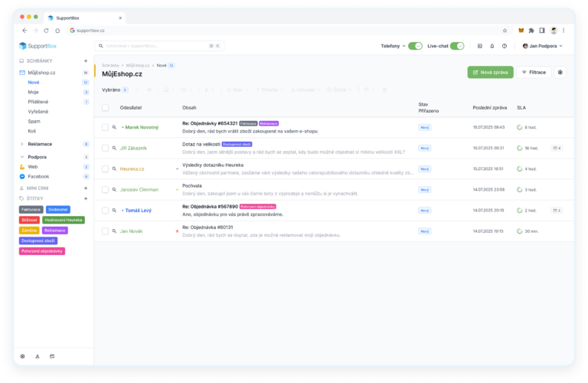The height and width of the screenshot is (383, 588).
Task: Open settings gear in the sidebar footer
Action: tap(22, 356)
